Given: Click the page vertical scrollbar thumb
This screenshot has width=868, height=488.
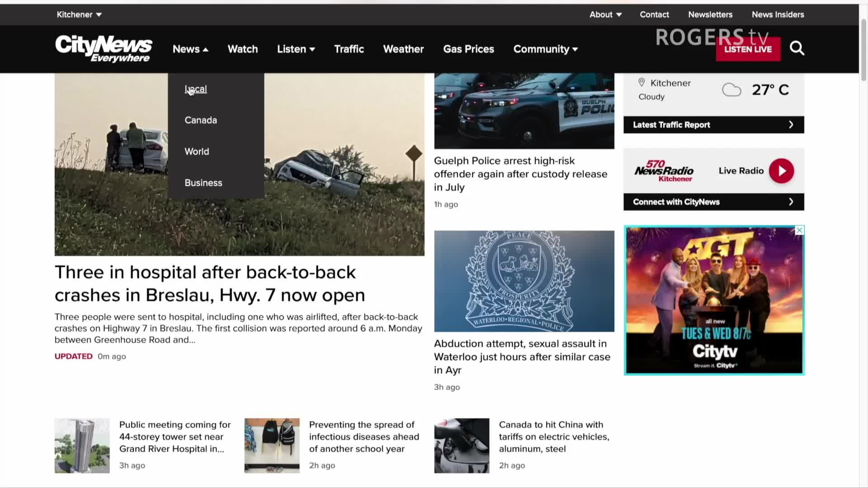Looking at the screenshot, I should click(863, 50).
